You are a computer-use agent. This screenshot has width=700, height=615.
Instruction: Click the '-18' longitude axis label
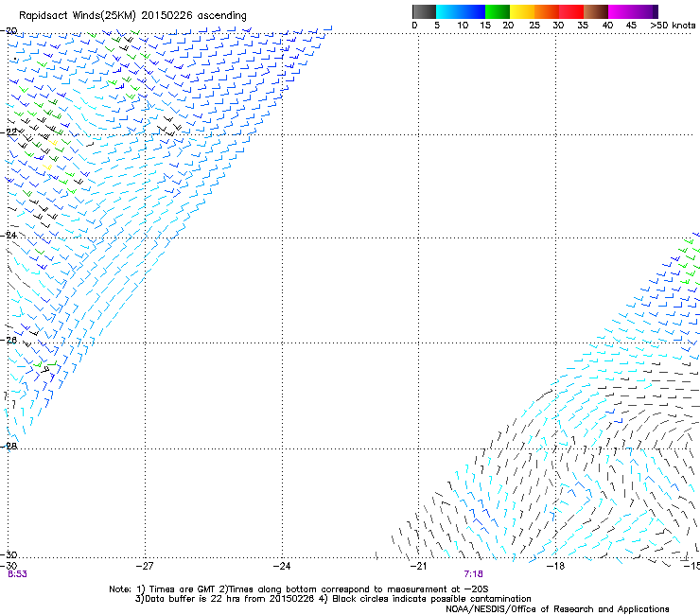tap(555, 566)
